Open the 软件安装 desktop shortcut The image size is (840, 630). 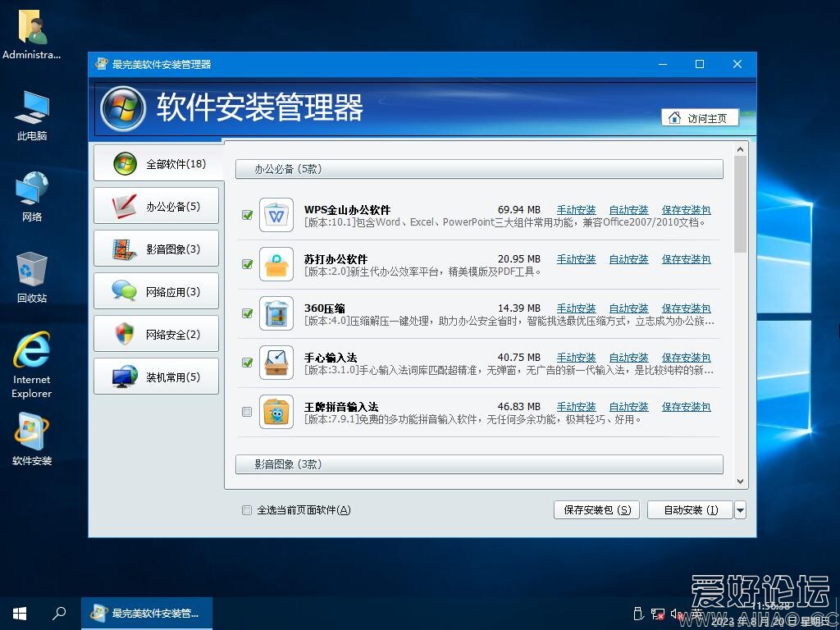(32, 439)
